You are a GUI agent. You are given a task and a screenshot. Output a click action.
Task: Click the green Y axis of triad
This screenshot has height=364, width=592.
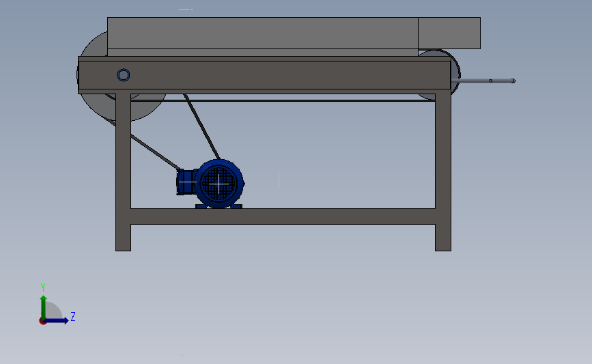tap(44, 307)
